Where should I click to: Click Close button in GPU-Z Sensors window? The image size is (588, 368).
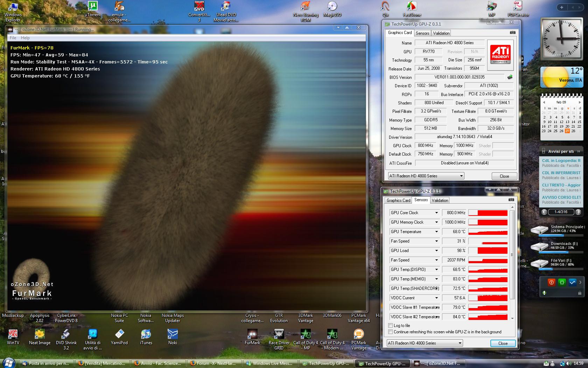(503, 343)
